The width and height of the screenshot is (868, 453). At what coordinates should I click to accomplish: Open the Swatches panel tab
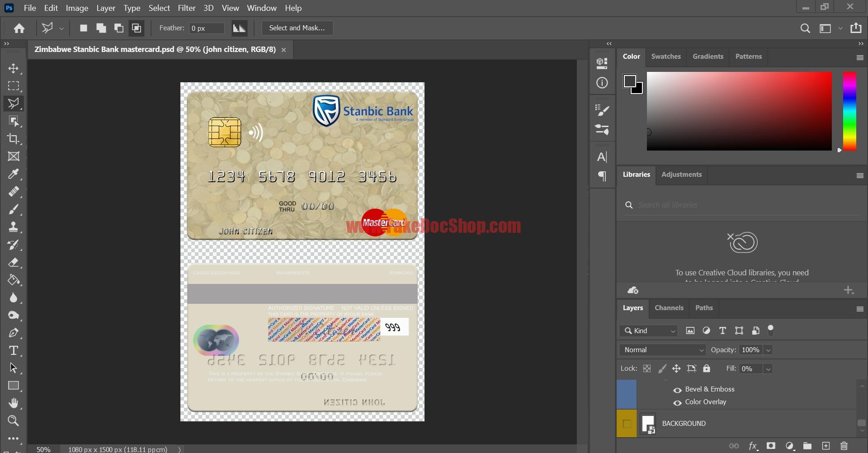[x=666, y=56]
